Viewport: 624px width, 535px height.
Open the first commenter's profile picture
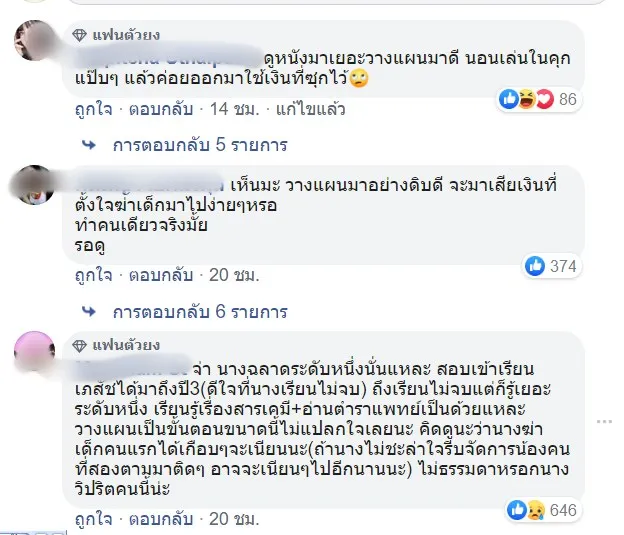point(36,45)
